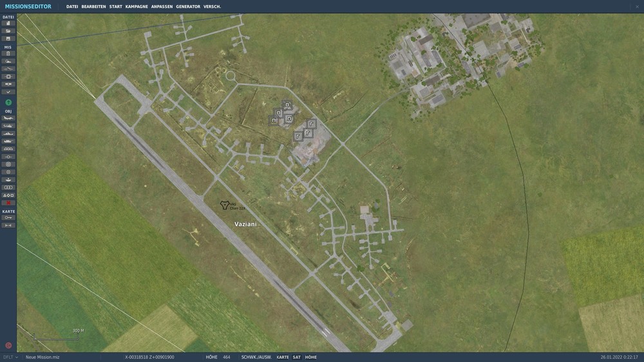Select the airplane group tool
644x362 pixels.
click(8, 118)
